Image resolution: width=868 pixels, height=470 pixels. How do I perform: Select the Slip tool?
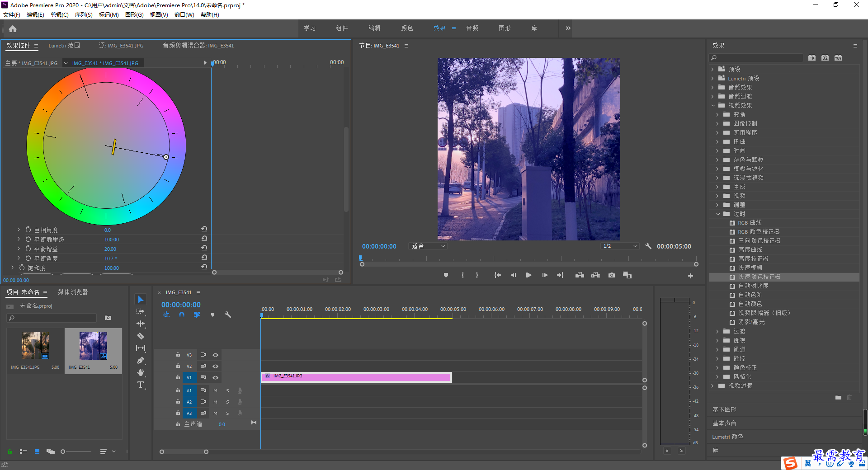[x=141, y=348]
